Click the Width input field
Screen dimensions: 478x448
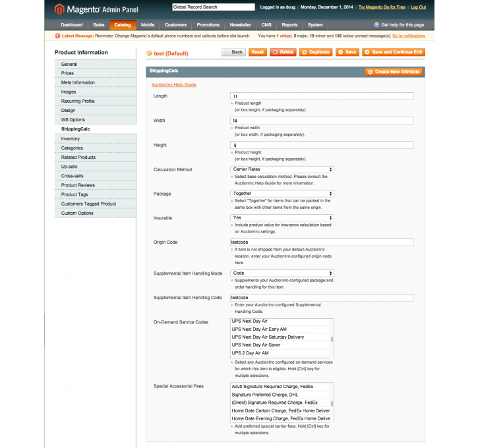point(322,121)
